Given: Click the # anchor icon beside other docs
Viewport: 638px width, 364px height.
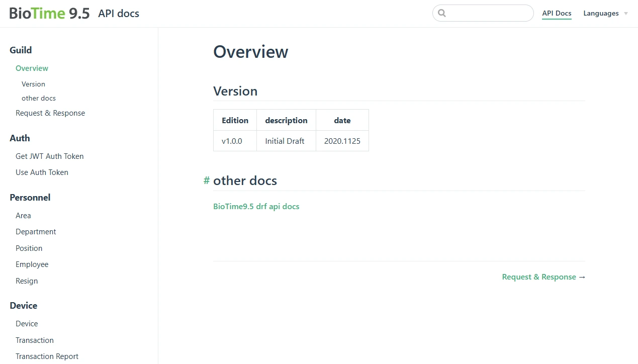Looking at the screenshot, I should tap(206, 180).
